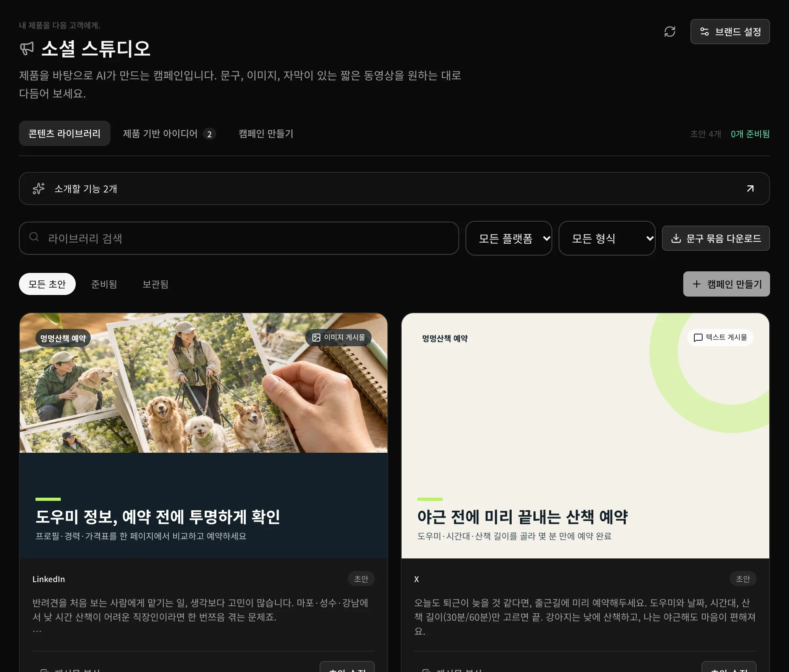Switch to the 콘텐츠 라이브러리 tab

[x=64, y=133]
